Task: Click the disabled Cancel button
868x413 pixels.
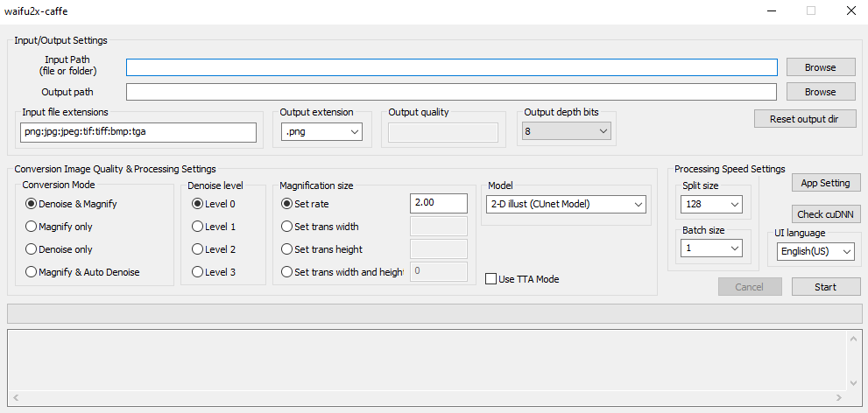Action: [750, 287]
